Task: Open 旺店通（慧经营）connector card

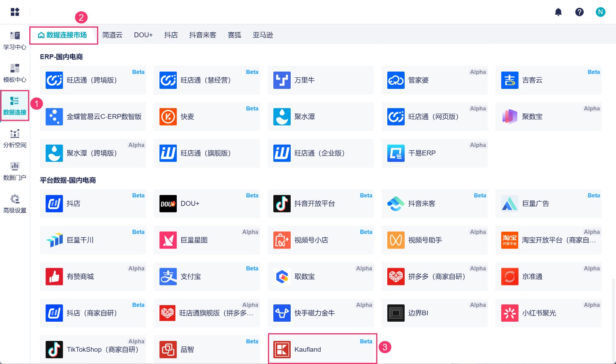Action: pos(207,80)
